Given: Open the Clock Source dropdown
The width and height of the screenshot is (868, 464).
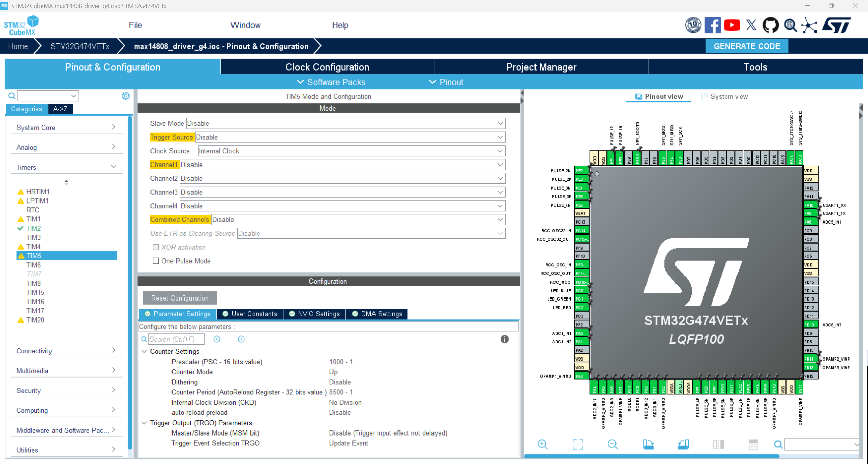Looking at the screenshot, I should click(351, 151).
